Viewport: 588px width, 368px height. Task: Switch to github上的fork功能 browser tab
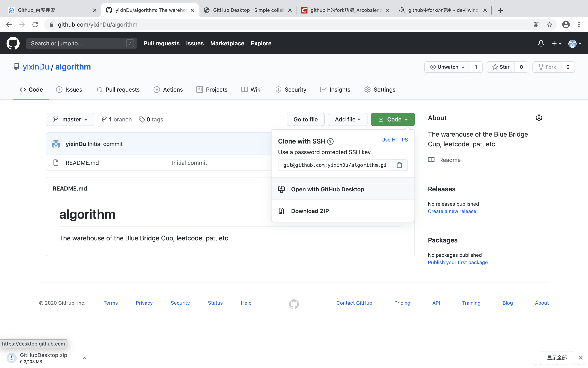tap(345, 10)
